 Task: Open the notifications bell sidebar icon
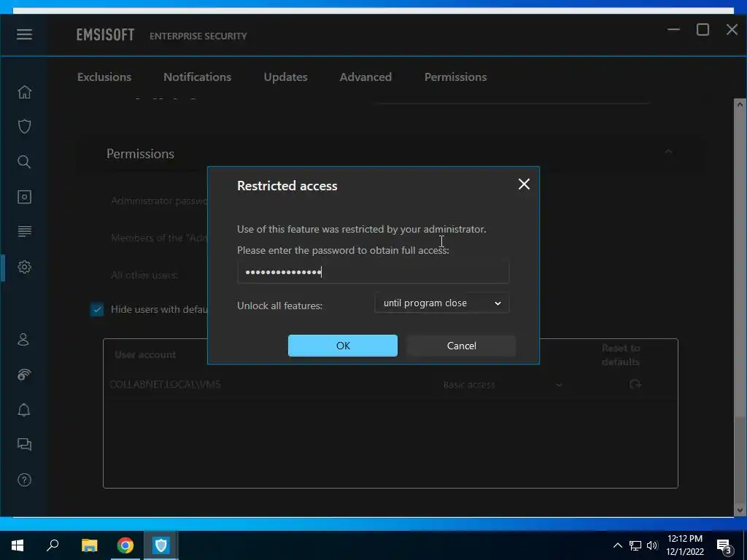[x=24, y=410]
